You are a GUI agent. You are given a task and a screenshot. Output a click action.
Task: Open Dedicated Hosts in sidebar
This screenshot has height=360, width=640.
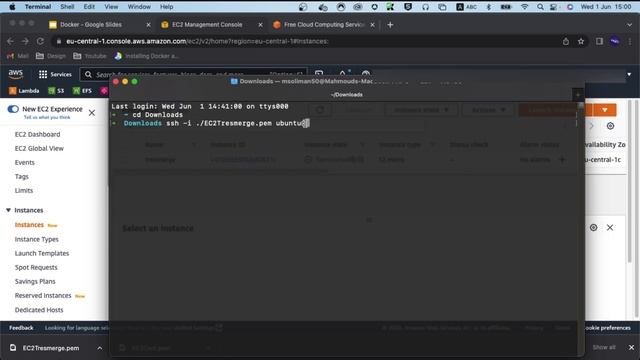[39, 310]
